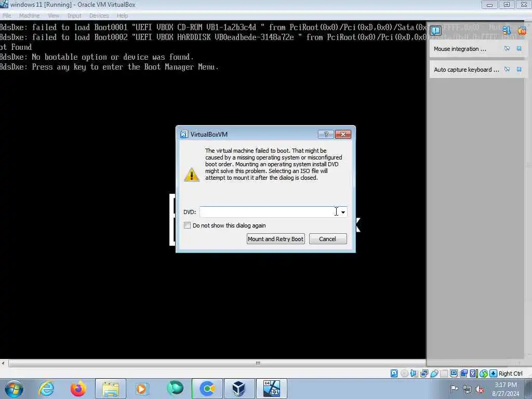
Task: Dismiss the Auto capture keyboard notification
Action: coord(519,69)
